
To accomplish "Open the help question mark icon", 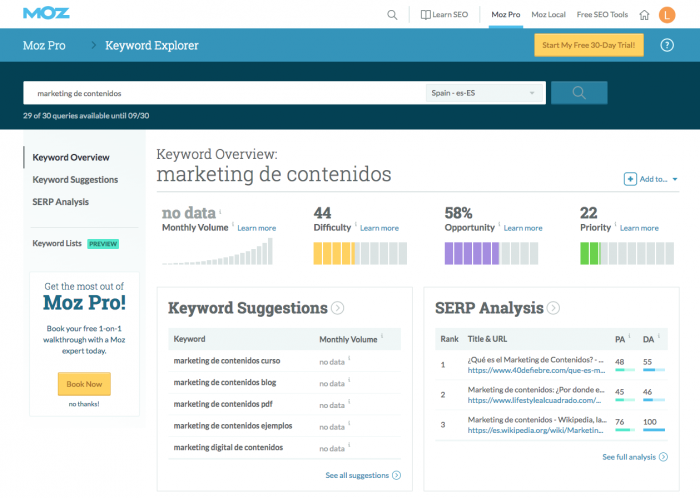I will [667, 45].
